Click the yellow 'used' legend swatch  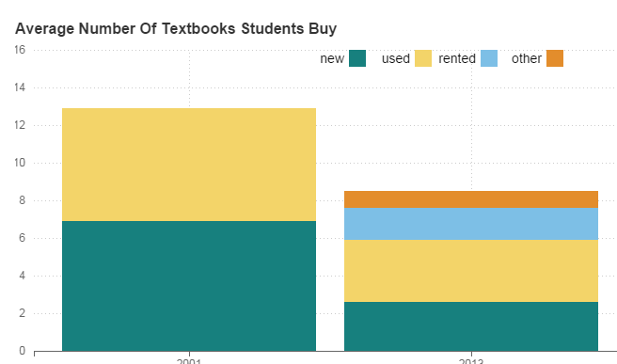pyautogui.click(x=423, y=58)
